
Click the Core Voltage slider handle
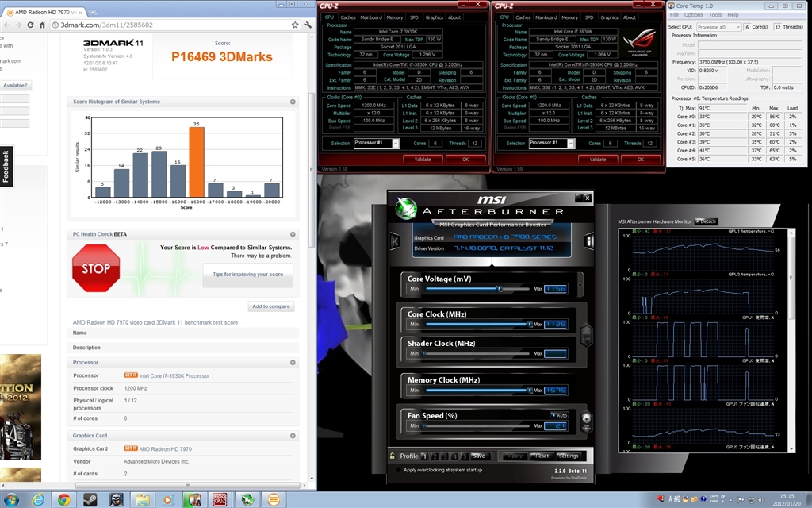(500, 289)
